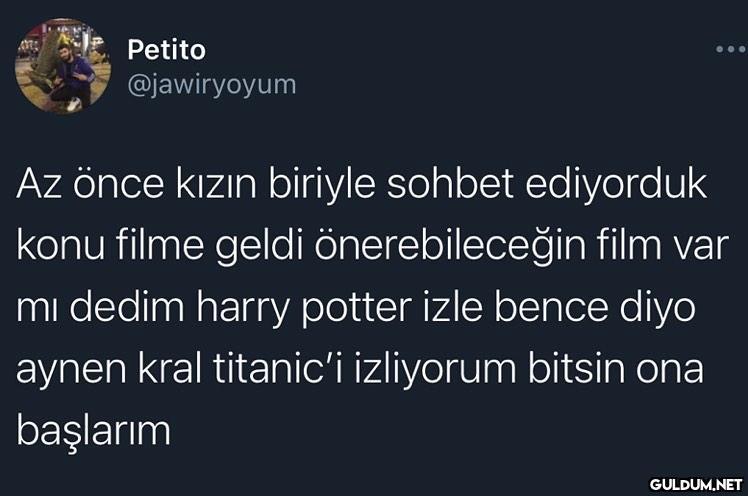The width and height of the screenshot is (748, 496).
Task: Click the word "dedim" in the third line
Action: 127,308
